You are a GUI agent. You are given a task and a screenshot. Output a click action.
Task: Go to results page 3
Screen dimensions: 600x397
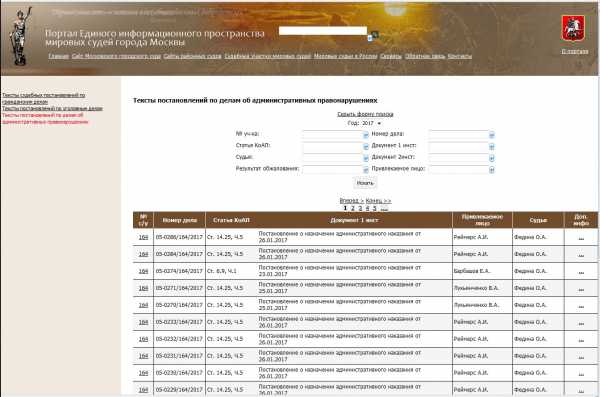[x=360, y=208]
